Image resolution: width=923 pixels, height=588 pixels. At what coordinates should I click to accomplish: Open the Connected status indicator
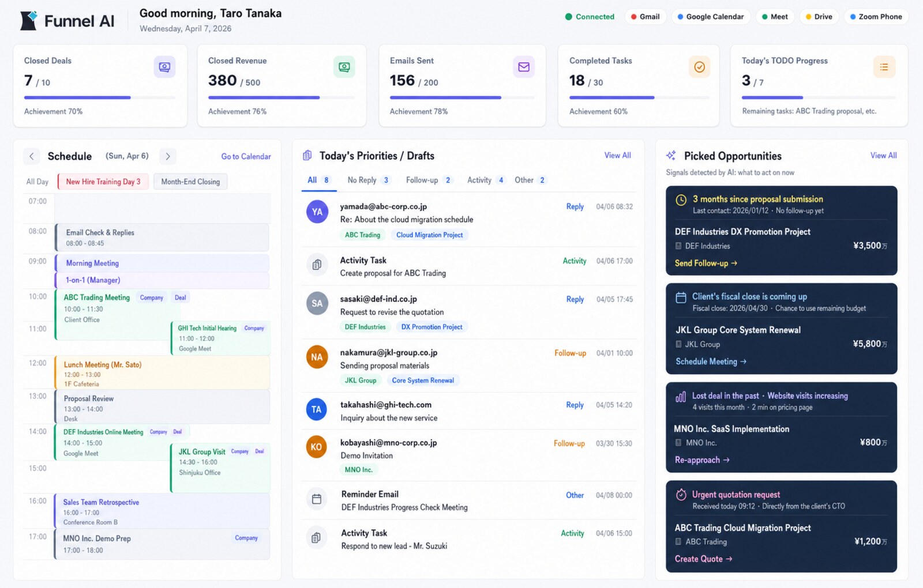(589, 17)
